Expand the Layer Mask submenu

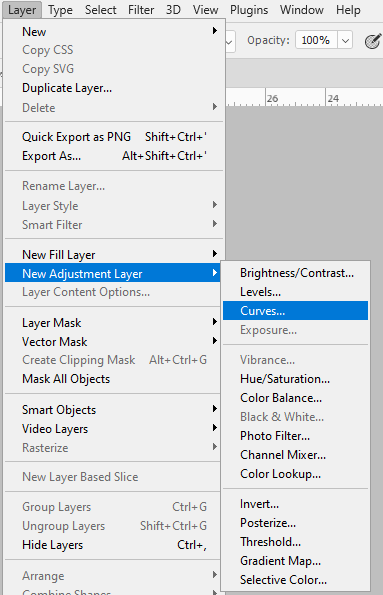[x=114, y=323]
